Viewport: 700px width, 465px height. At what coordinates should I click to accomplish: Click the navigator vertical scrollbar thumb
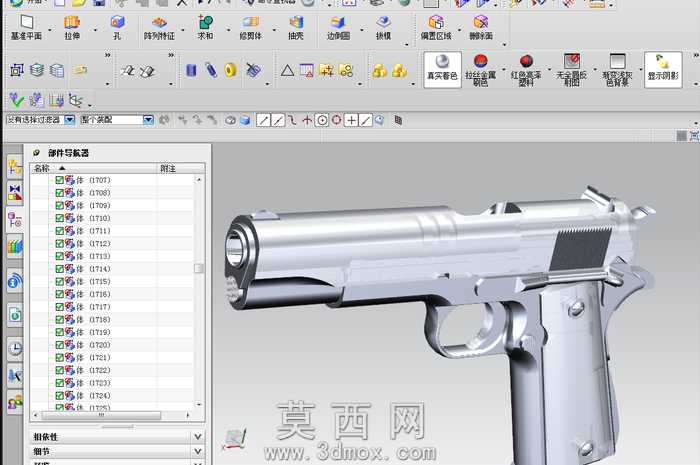coord(199,268)
